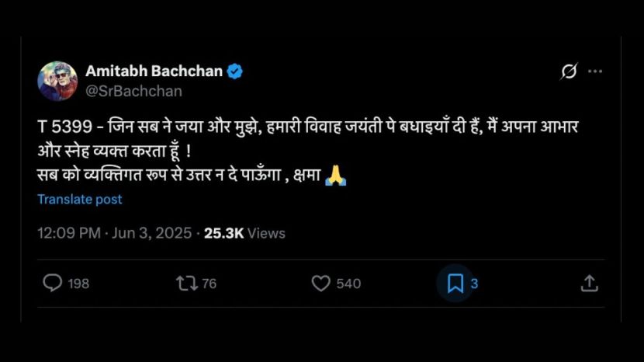Image resolution: width=644 pixels, height=362 pixels.
Task: Click the 76 reposts count
Action: [x=209, y=284]
